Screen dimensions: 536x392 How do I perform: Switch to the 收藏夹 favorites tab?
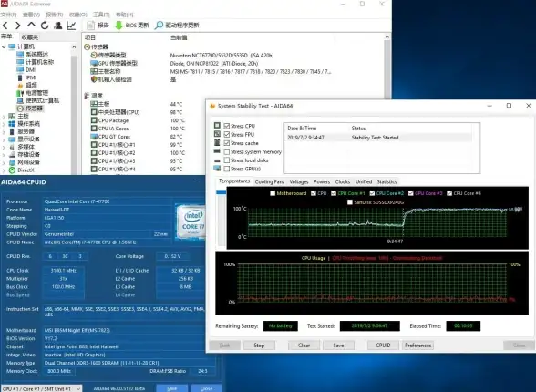tap(30, 36)
